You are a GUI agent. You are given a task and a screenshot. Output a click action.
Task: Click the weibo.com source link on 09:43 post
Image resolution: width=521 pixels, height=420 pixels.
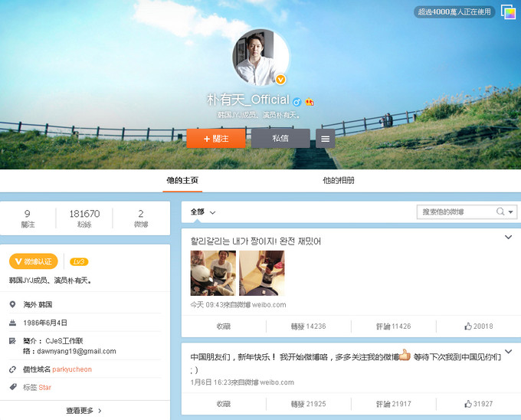coord(269,305)
